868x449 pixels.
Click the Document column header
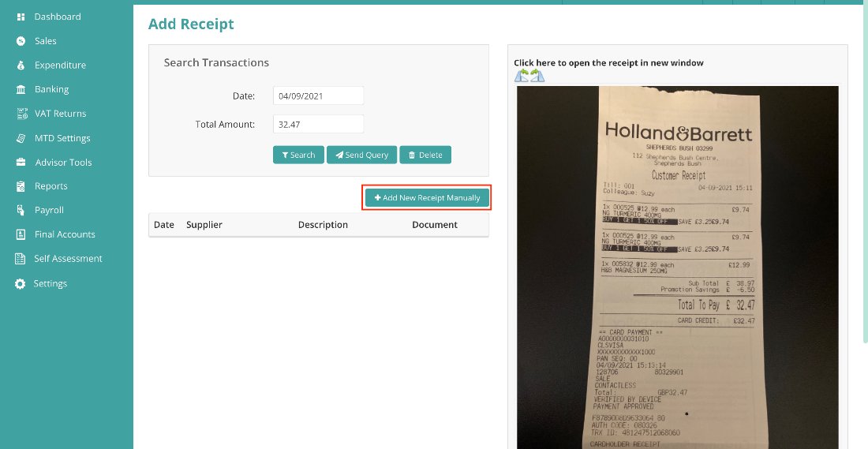tap(435, 225)
